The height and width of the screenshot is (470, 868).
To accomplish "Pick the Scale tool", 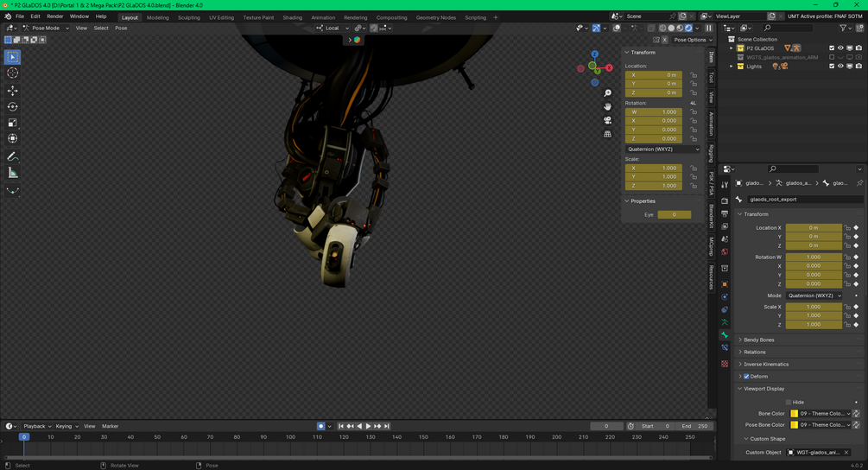I will pyautogui.click(x=13, y=123).
